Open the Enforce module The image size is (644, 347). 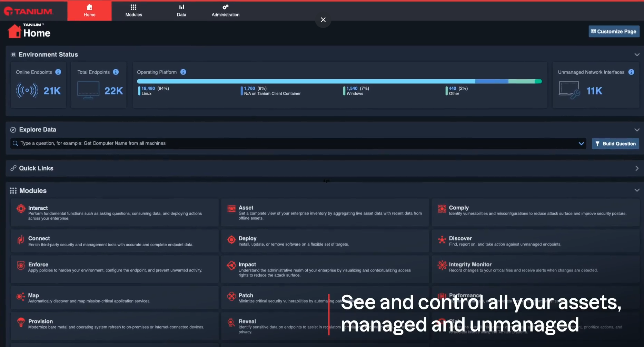tap(115, 269)
